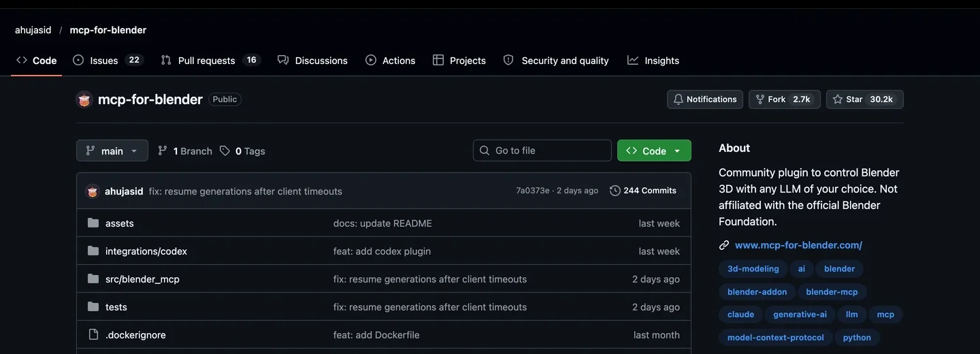Open commit 'feat: add Dockerfile'

[x=376, y=335]
